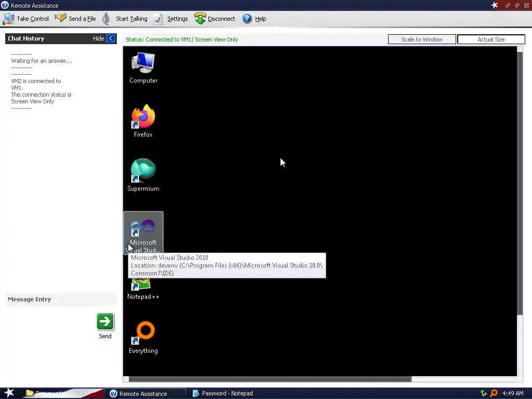Click the Send label under arrow
Screen dimensions: 532x399
pyautogui.click(x=105, y=336)
